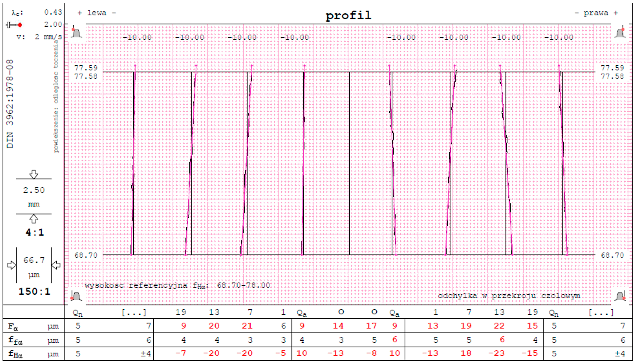The image size is (637, 364).
Task: Click the stylus probe icon with red tip
Action: coord(14,25)
